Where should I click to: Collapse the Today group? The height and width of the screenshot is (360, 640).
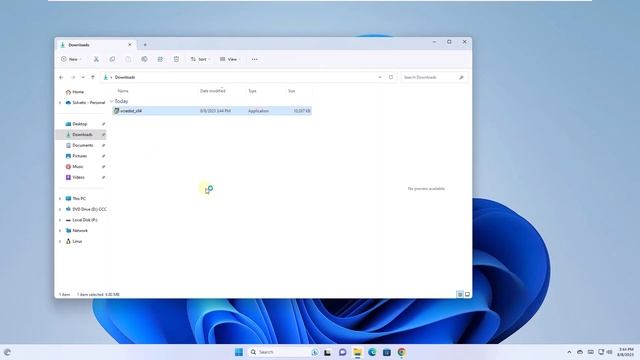111,101
